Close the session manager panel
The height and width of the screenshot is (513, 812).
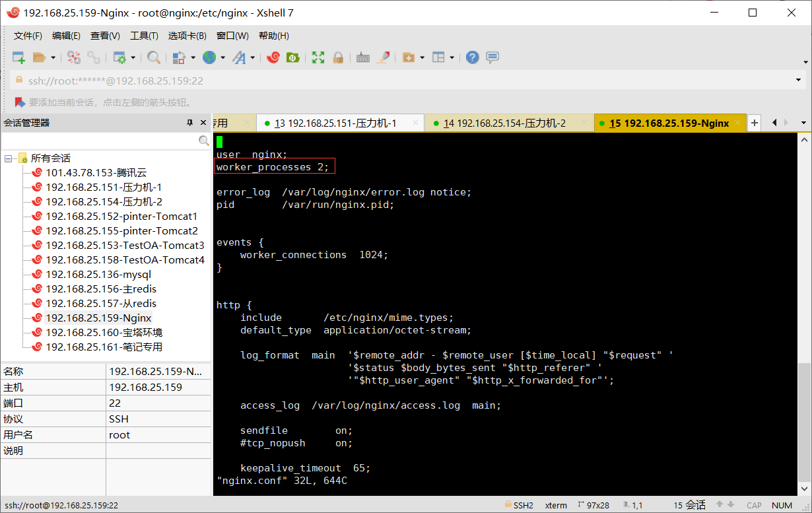202,123
